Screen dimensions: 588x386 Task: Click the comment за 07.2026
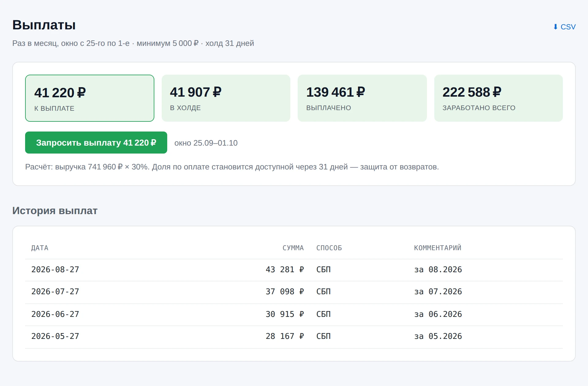point(438,291)
